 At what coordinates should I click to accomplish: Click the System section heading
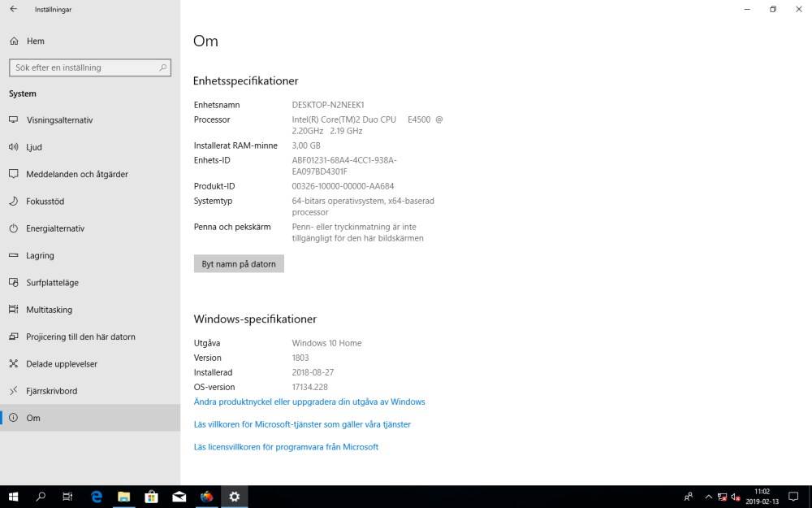[x=22, y=93]
